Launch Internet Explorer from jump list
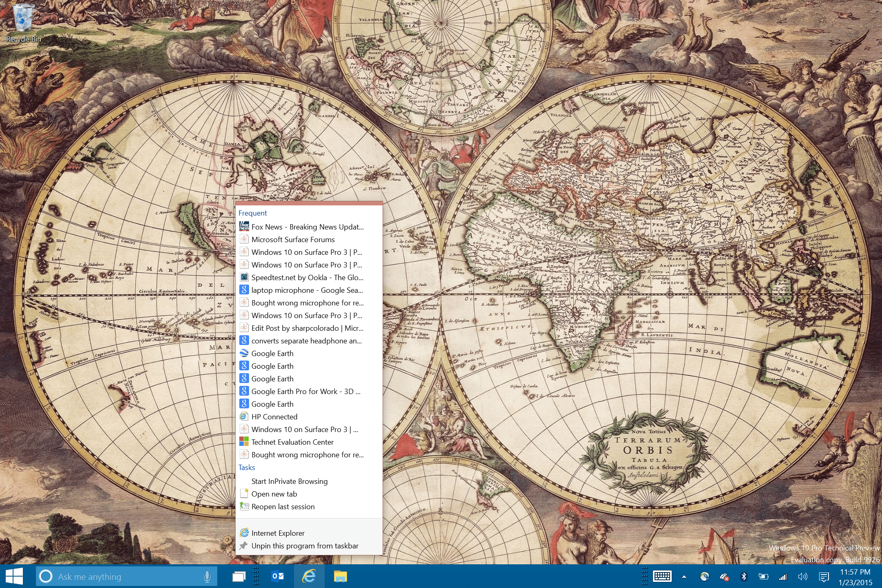The height and width of the screenshot is (588, 882). point(309,533)
